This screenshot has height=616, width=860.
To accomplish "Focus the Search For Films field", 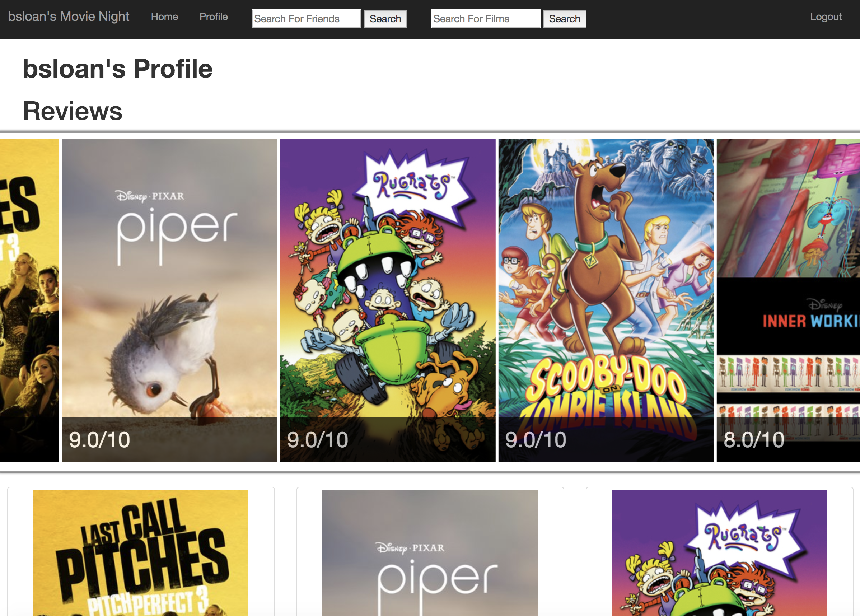I will [486, 19].
